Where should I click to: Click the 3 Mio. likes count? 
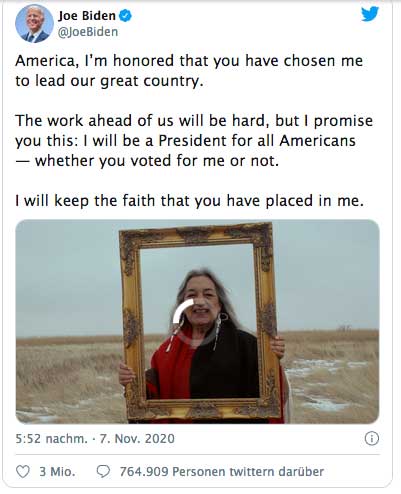coord(57,472)
